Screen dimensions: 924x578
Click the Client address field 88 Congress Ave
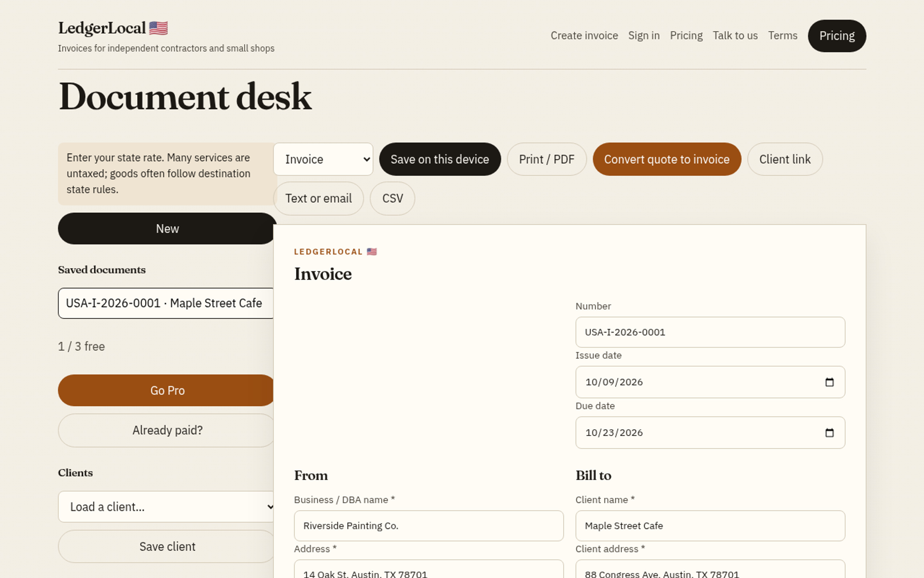710,570
